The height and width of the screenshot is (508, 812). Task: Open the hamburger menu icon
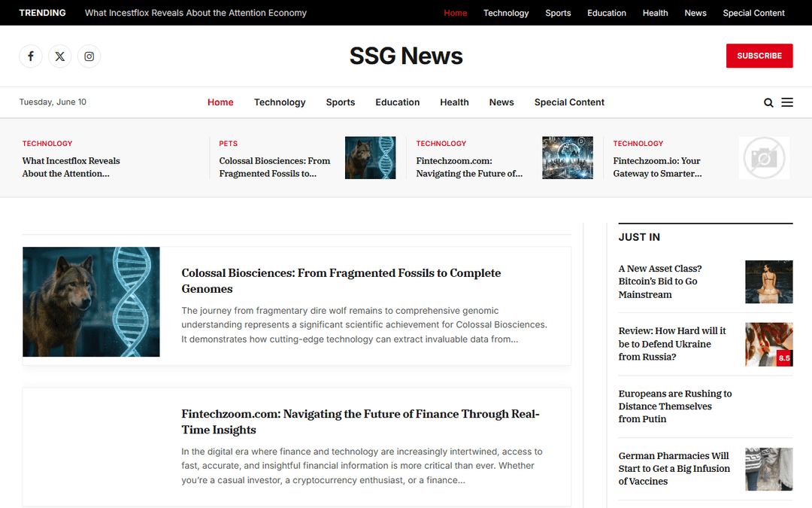click(x=787, y=102)
